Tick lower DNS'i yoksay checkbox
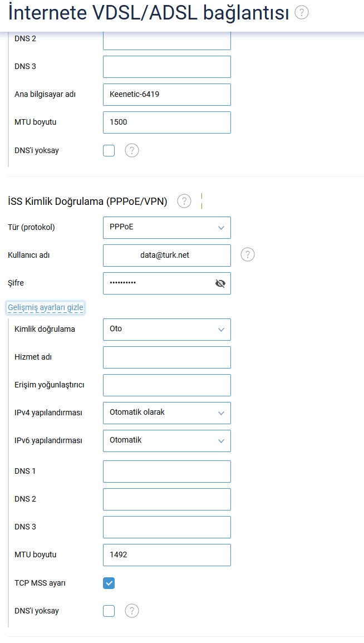 [x=109, y=611]
